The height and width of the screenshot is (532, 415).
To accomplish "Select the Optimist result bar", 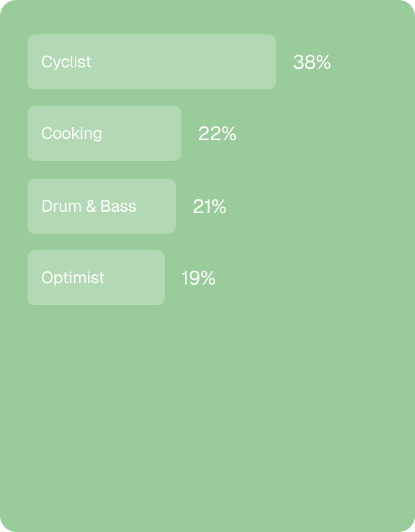I will pos(96,278).
